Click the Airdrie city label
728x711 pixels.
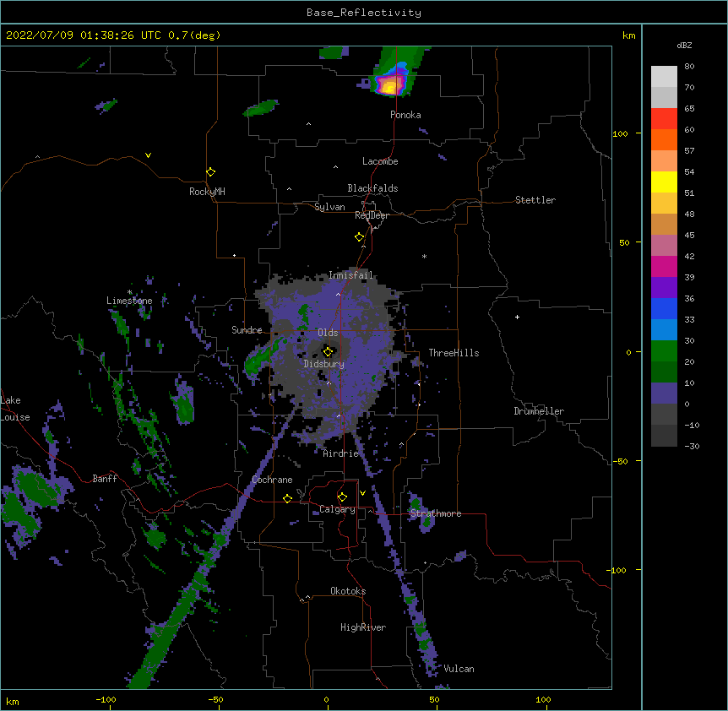(341, 453)
